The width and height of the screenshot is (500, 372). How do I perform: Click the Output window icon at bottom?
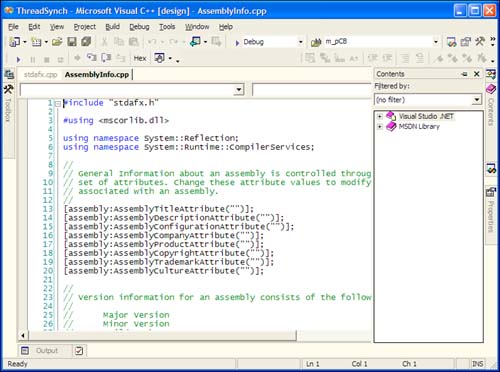25,350
